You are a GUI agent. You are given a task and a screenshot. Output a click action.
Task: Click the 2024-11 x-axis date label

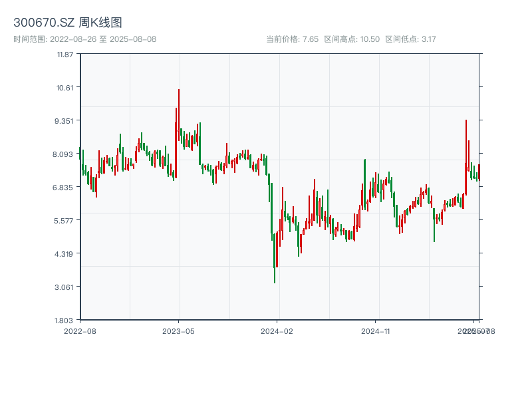point(376,331)
